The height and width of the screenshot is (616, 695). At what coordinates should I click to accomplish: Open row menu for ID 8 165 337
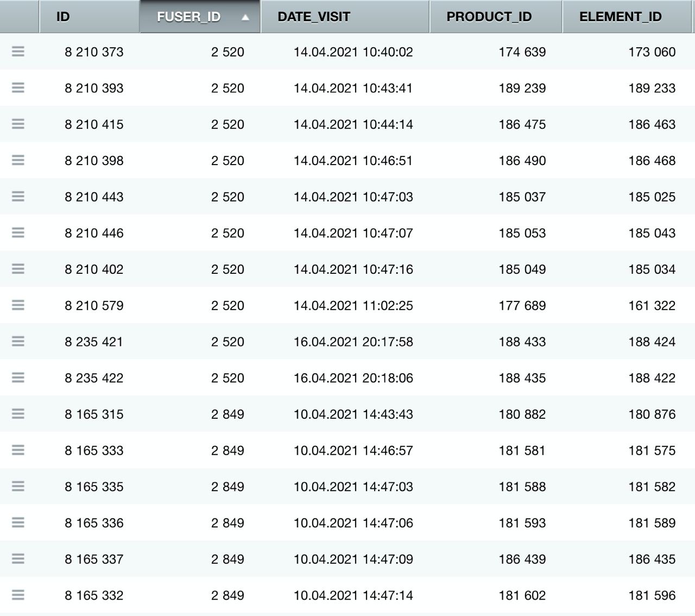pos(18,559)
